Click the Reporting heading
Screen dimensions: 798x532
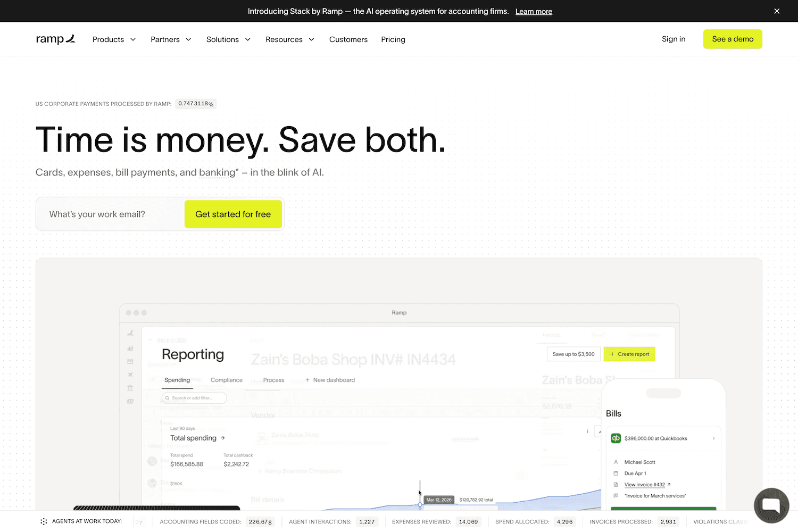[x=193, y=354]
